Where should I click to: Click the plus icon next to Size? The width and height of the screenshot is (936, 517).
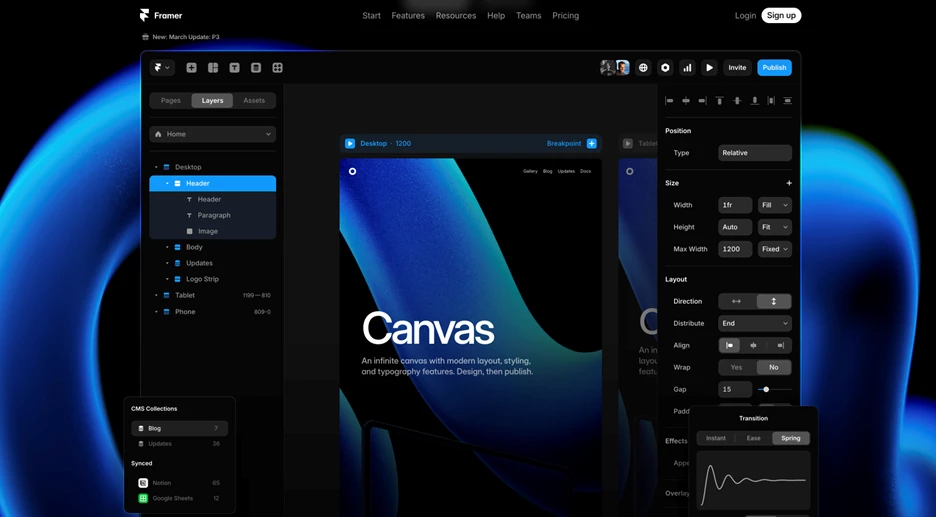[x=789, y=183]
